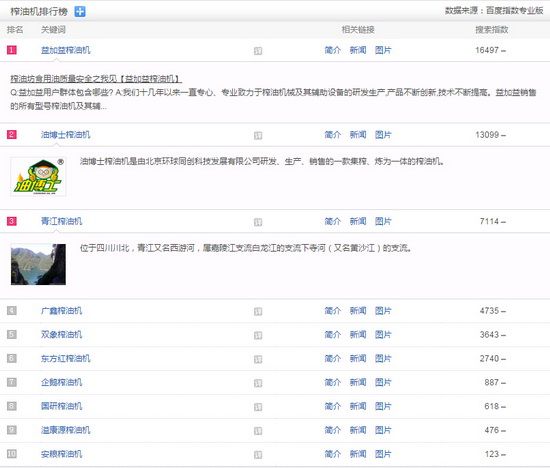Screen dimensions: 550x468
Task: Click the 搜索指数 column header
Action: (492, 29)
